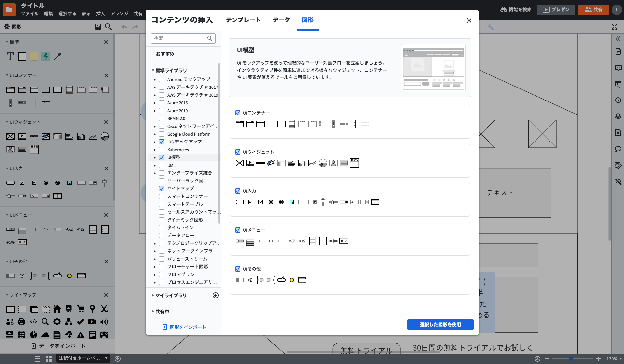This screenshot has height=364, width=624.
Task: Open the アレンジ menu
Action: pos(119,14)
